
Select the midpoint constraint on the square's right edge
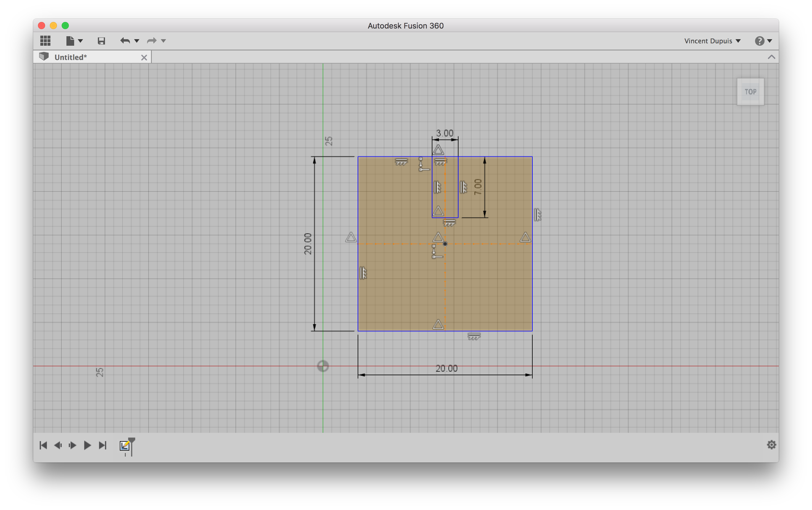(525, 237)
